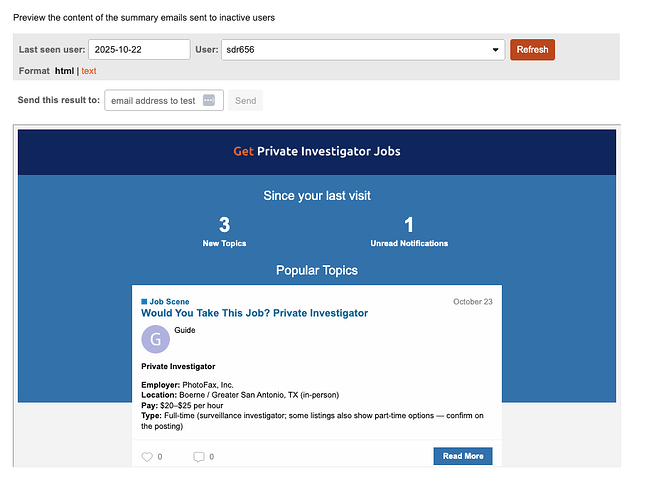This screenshot has height=500, width=656.
Task: Click the Get Private Investigator Jobs header
Action: (317, 151)
